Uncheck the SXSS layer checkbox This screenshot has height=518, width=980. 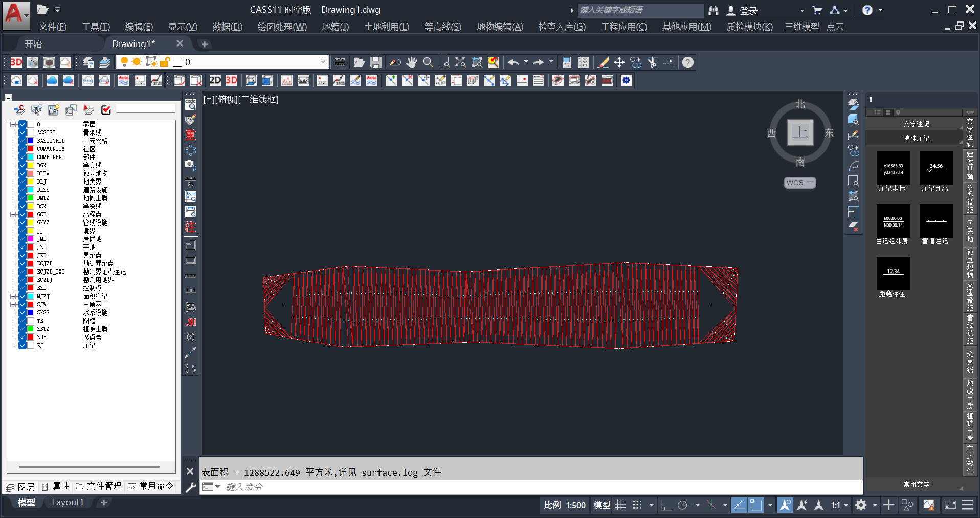(x=23, y=312)
